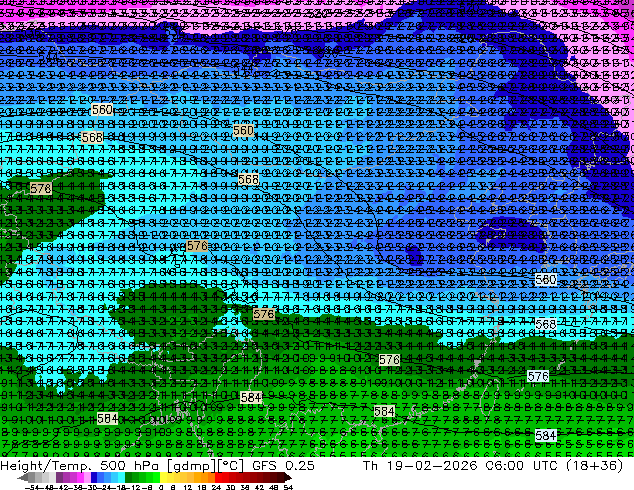Image resolution: width=634 pixels, height=490 pixels.
Task: Click the 568 contour label just below the top-left 560
Action: pos(92,137)
